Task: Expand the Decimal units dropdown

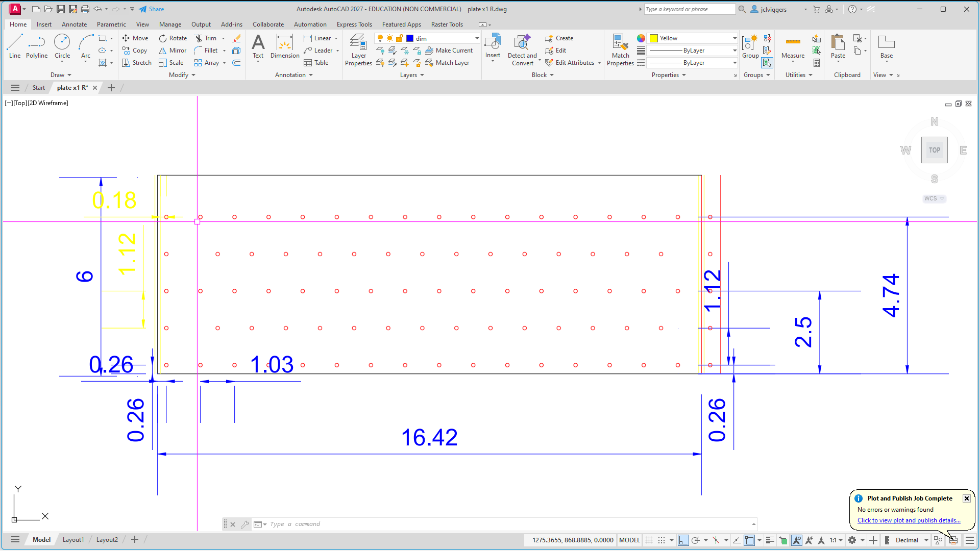Action: tap(912, 540)
